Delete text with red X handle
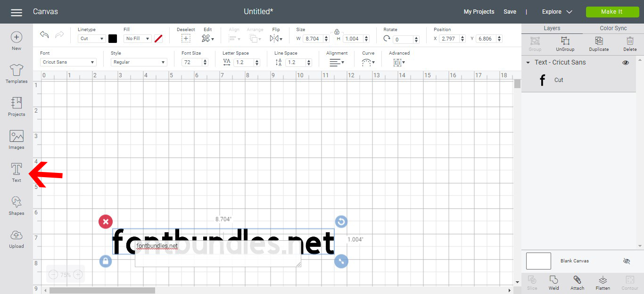644x294 pixels. click(106, 221)
